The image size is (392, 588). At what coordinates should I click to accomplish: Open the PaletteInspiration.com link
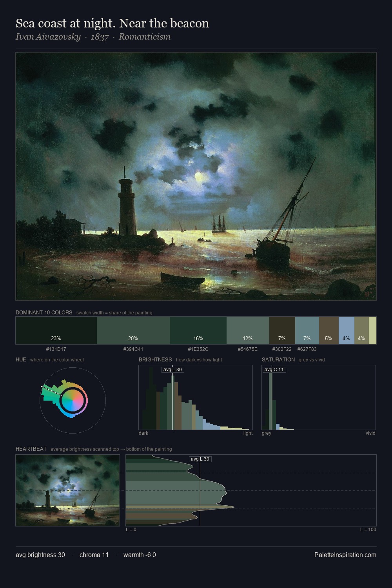(x=345, y=555)
